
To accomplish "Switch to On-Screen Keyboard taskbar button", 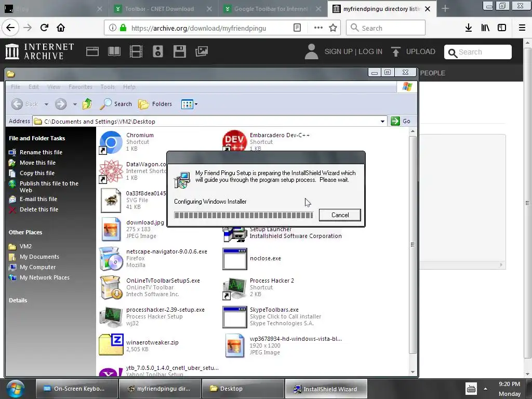I will pyautogui.click(x=77, y=389).
